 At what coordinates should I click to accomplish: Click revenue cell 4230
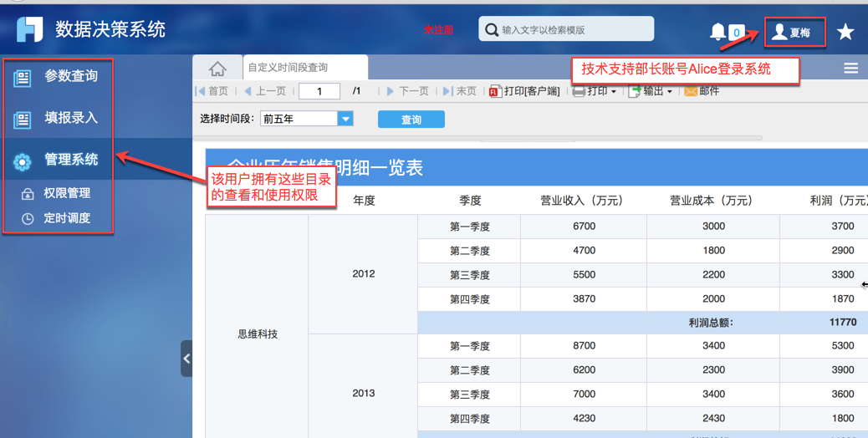584,418
